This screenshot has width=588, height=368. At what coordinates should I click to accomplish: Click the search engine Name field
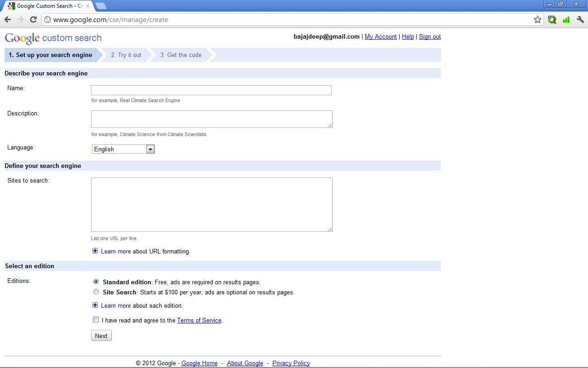tap(211, 90)
